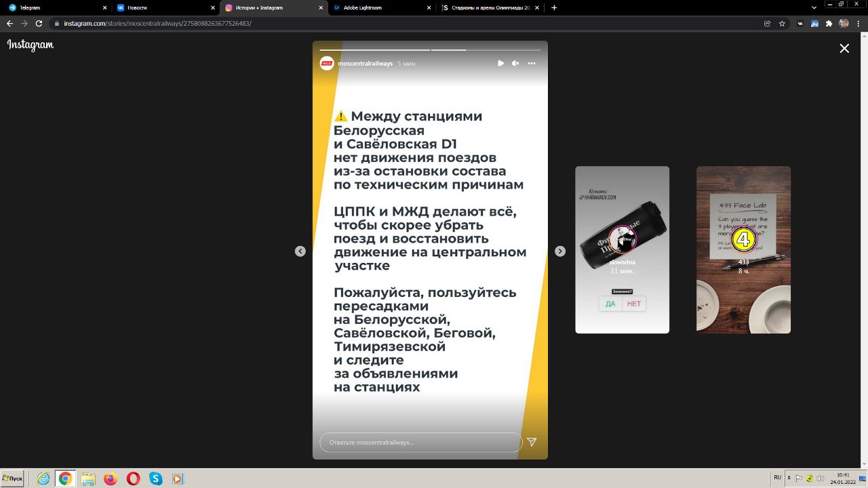Switch the RU input language
Image resolution: width=868 pixels, height=488 pixels.
tap(777, 478)
